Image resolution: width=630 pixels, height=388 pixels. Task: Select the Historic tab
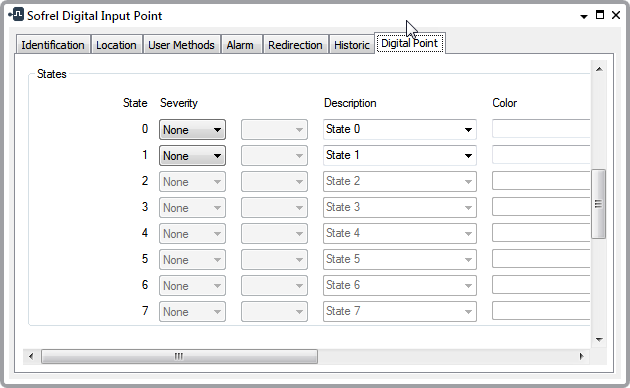coord(352,45)
